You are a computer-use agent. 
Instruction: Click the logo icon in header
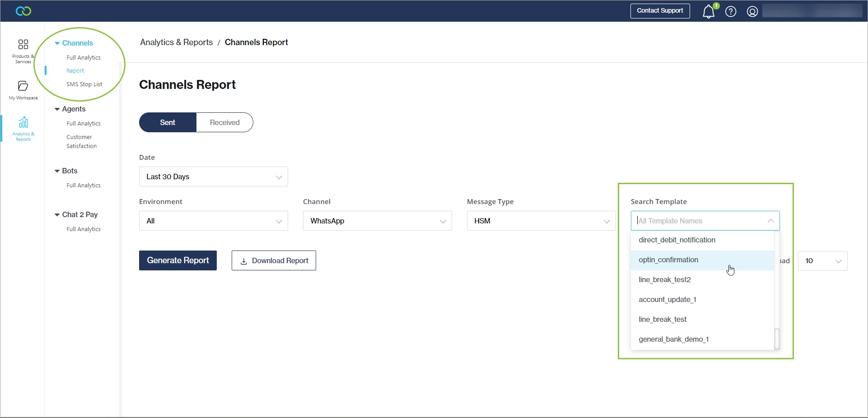(x=23, y=11)
